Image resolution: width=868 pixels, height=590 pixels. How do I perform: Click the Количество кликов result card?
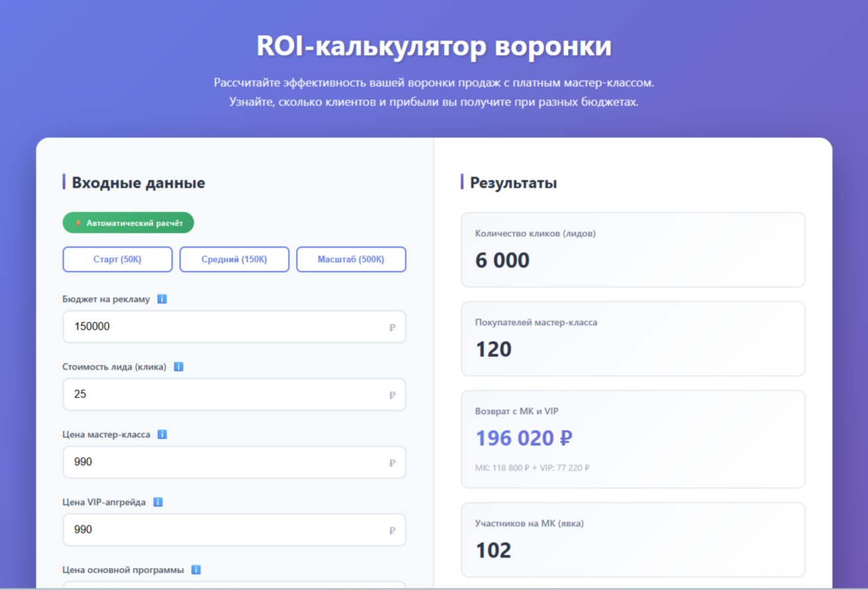[632, 250]
